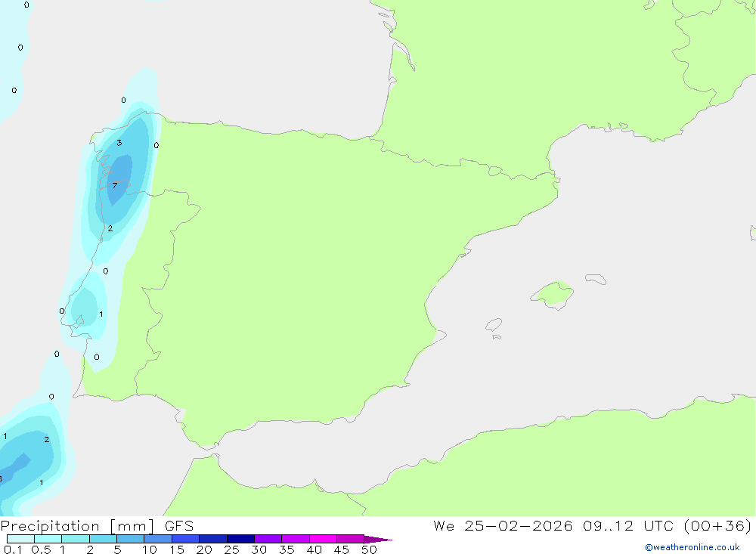Image resolution: width=756 pixels, height=554 pixels.
Task: Click the 'Precipitation [mm] GFS' title text
Action: point(97,526)
